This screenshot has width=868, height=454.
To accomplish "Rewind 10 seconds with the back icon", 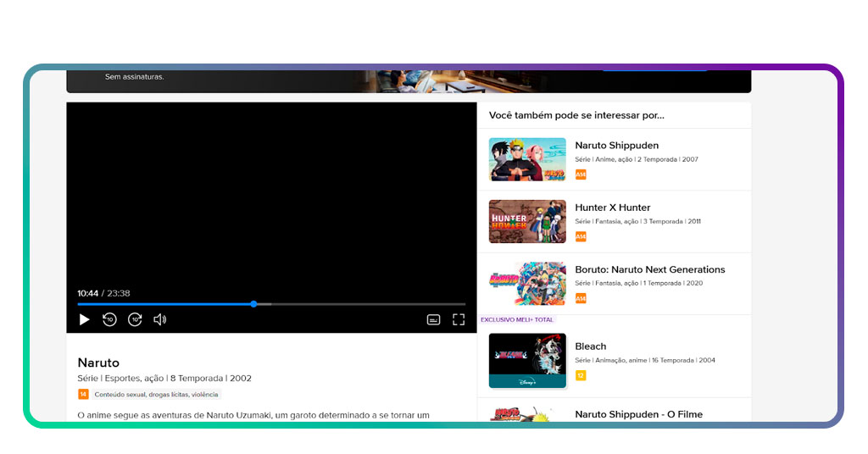I will pos(109,319).
